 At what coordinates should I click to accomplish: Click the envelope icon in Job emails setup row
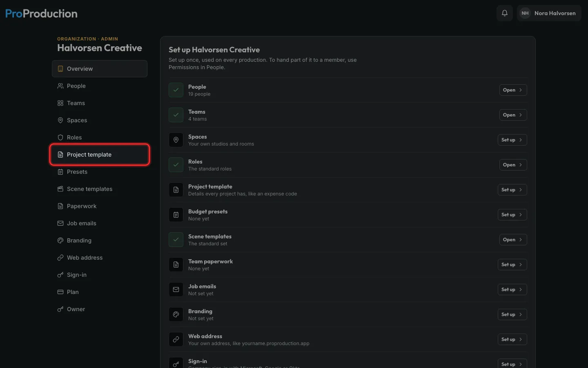click(x=176, y=289)
